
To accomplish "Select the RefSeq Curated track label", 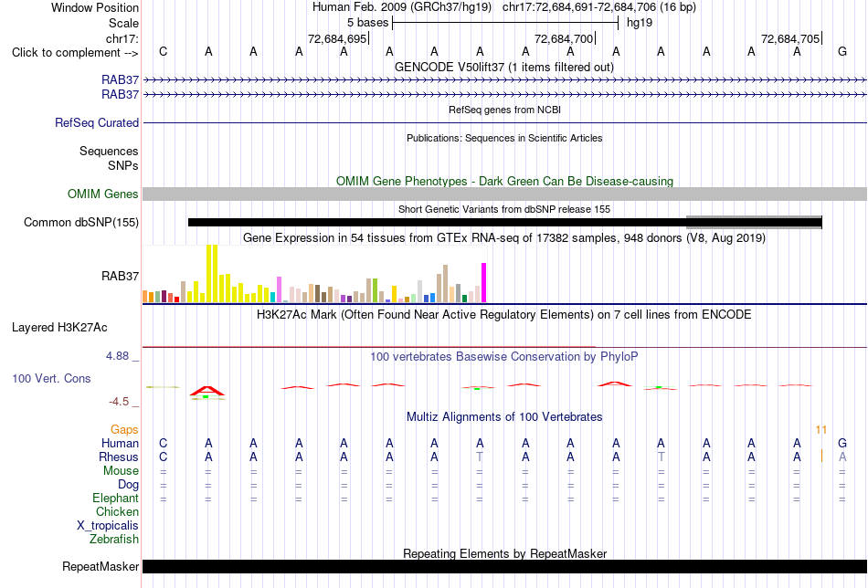I will pos(96,122).
